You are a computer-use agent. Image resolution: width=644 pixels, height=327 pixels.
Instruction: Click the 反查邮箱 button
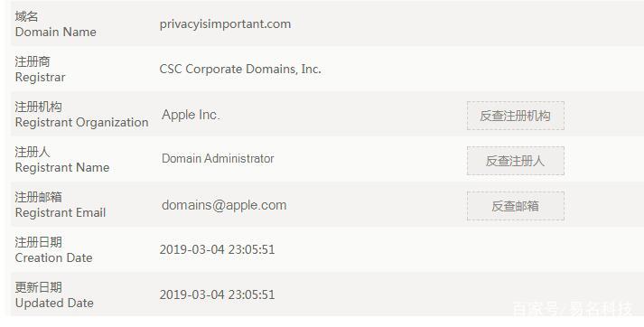point(516,206)
